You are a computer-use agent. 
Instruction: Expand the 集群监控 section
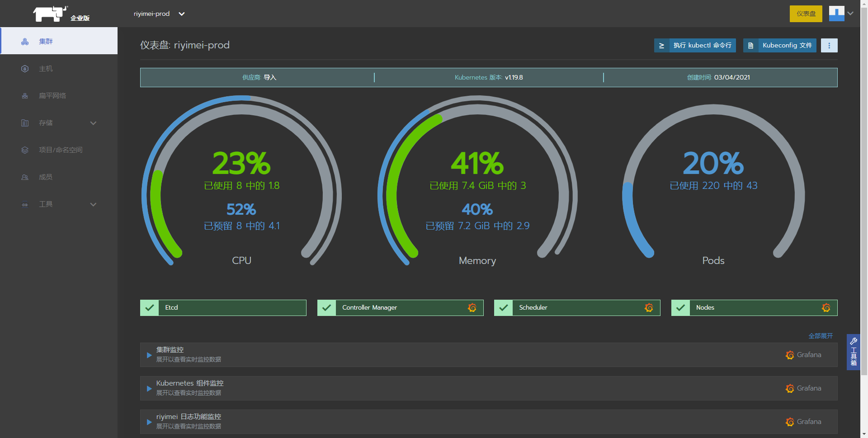[149, 355]
